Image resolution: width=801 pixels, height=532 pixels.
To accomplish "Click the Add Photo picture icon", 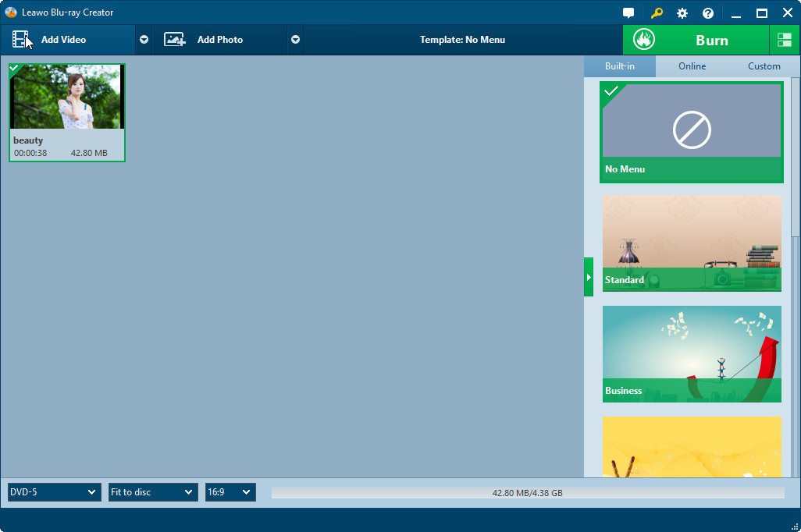I will coord(174,39).
